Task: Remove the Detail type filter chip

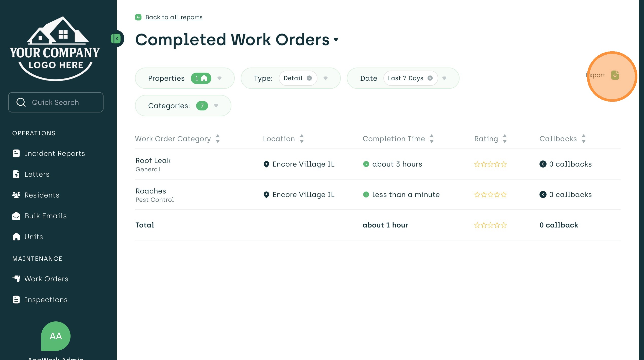Action: pos(309,78)
